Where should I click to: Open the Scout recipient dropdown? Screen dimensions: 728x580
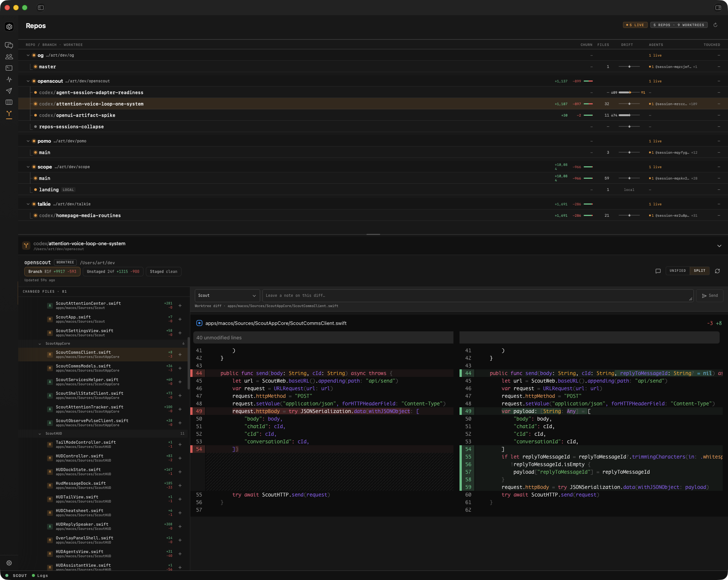227,296
